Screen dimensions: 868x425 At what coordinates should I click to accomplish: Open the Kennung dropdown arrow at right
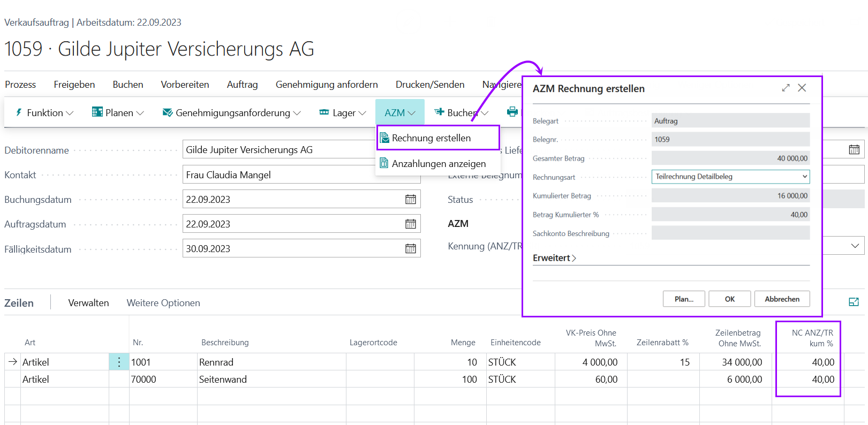pos(855,246)
